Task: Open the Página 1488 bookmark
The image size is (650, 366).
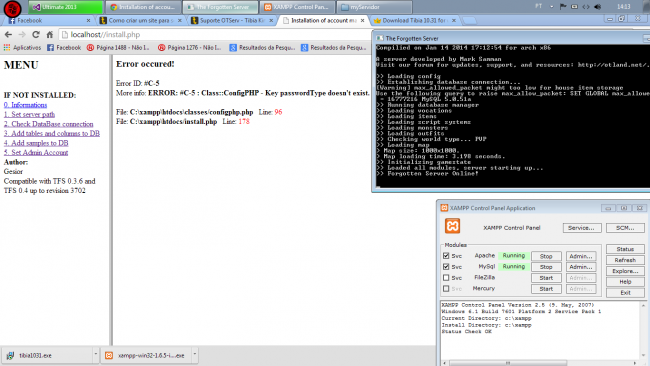Action: pos(118,48)
